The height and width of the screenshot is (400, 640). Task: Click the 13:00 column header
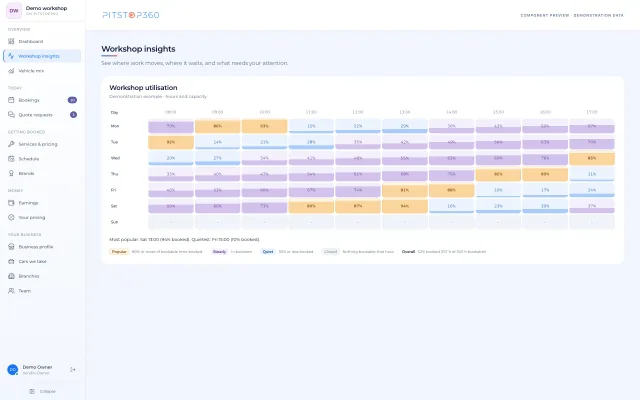(x=405, y=112)
